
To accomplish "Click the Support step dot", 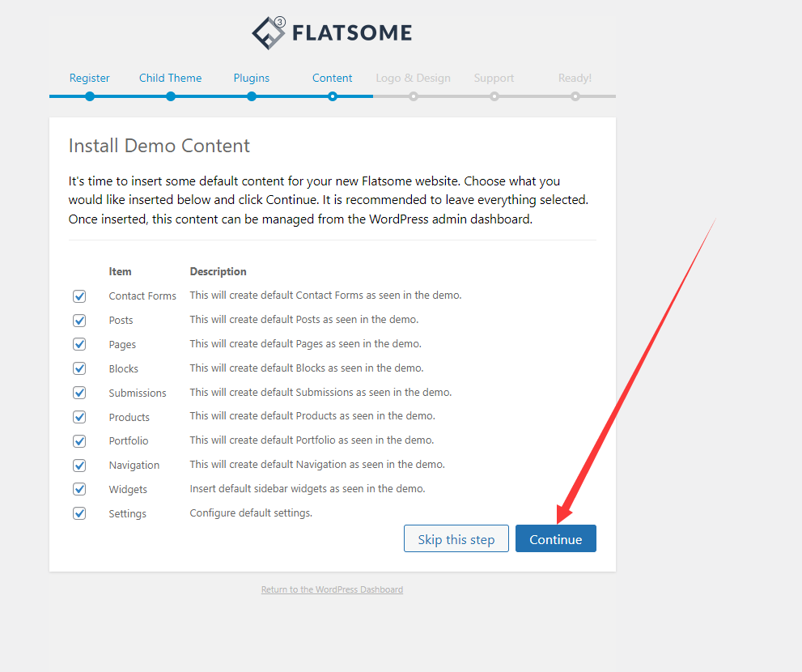I will (x=494, y=96).
